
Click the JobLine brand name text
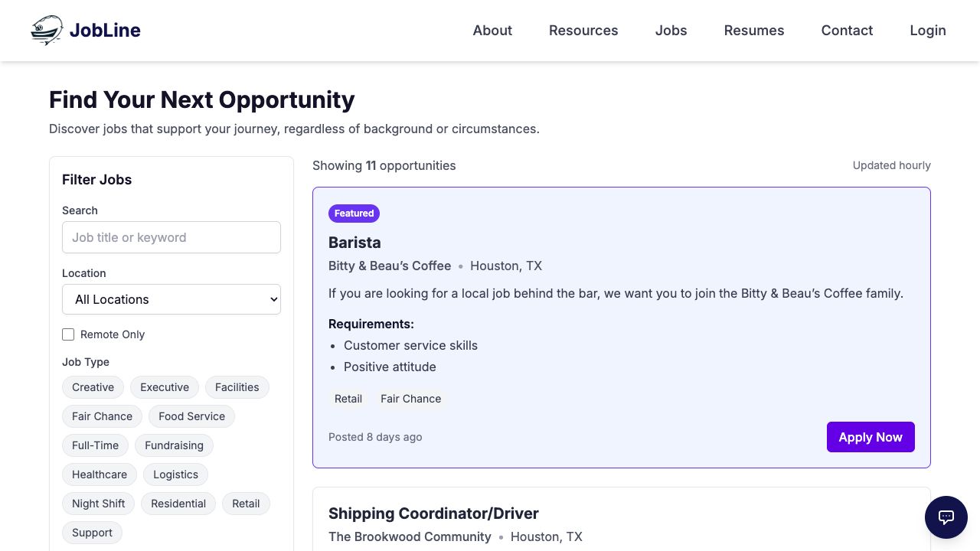(x=105, y=31)
